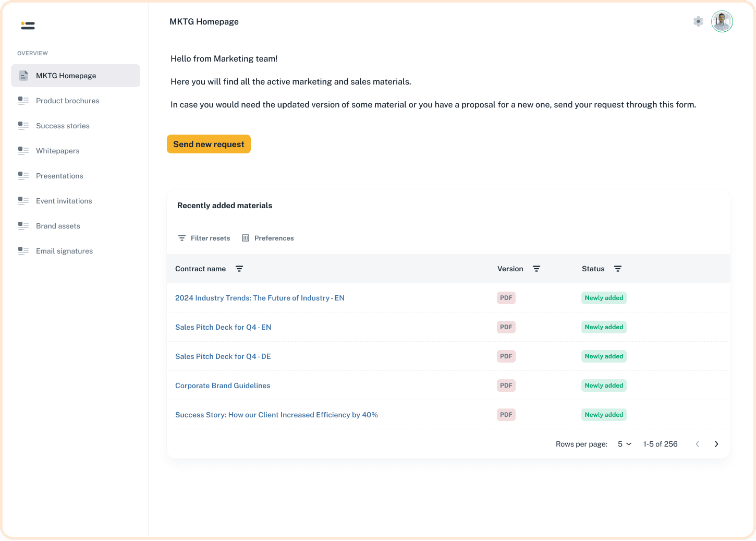This screenshot has width=756, height=541.
Task: Click the Product brochures list icon
Action: [x=23, y=101]
